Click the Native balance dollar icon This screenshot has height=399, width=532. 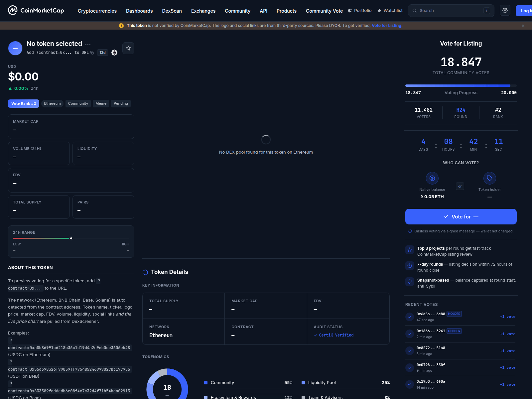[x=432, y=178]
